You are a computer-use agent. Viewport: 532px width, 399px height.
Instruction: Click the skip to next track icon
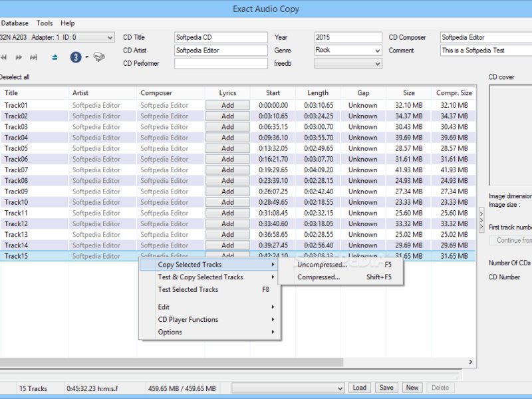tap(35, 57)
